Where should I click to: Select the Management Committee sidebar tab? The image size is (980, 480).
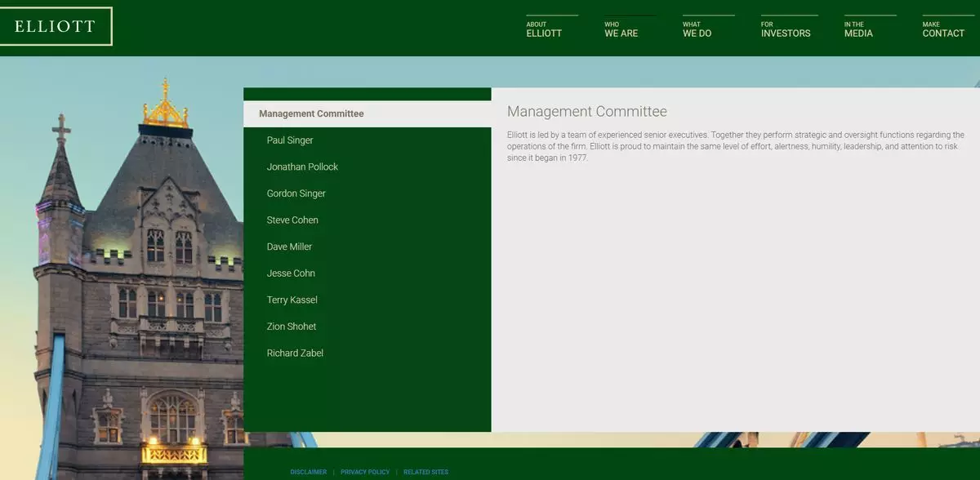click(x=311, y=113)
